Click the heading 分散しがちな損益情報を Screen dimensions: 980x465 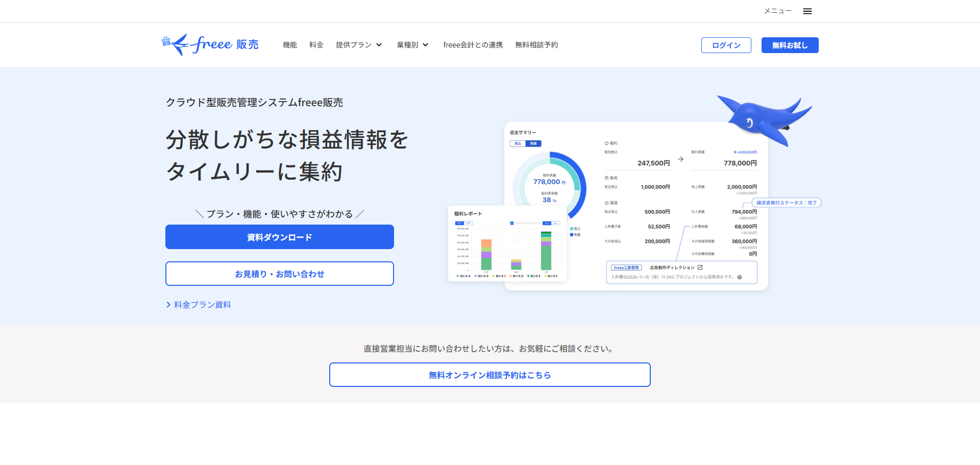click(x=287, y=139)
